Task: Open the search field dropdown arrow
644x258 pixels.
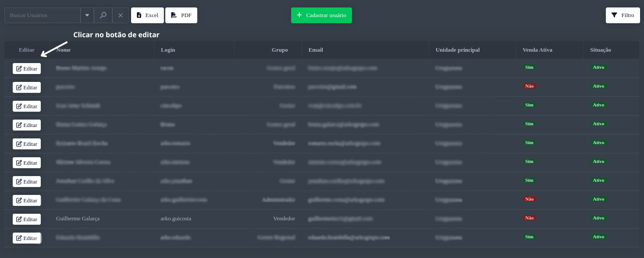Action: [x=87, y=15]
